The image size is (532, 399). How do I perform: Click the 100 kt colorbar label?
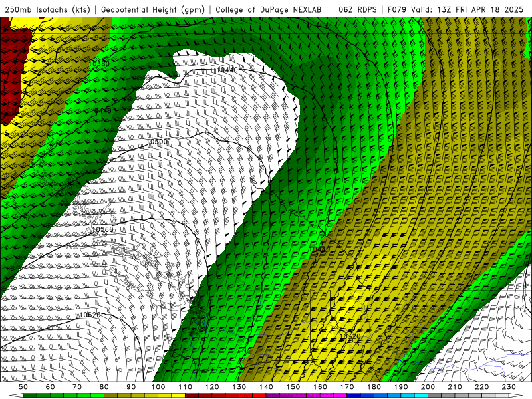coord(158,387)
